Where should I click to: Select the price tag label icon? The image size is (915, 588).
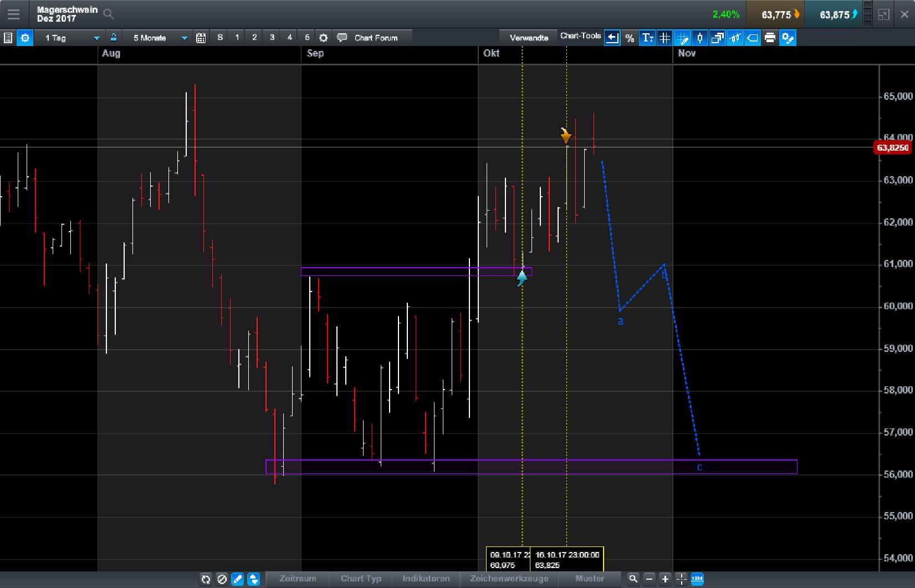753,38
